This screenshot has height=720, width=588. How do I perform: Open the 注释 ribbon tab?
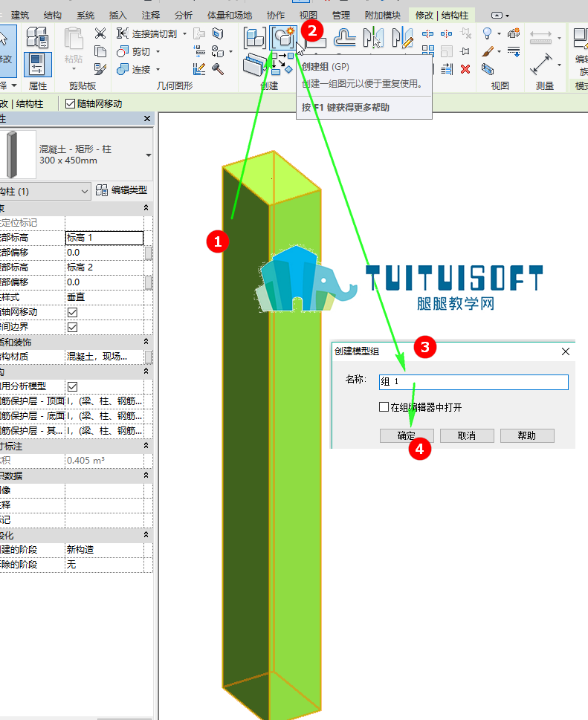[151, 15]
